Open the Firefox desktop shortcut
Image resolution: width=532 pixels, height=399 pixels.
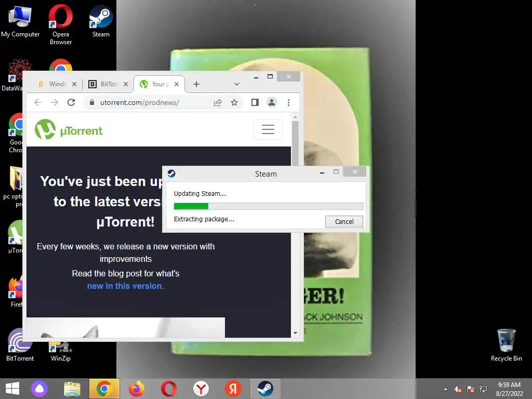(x=16, y=292)
